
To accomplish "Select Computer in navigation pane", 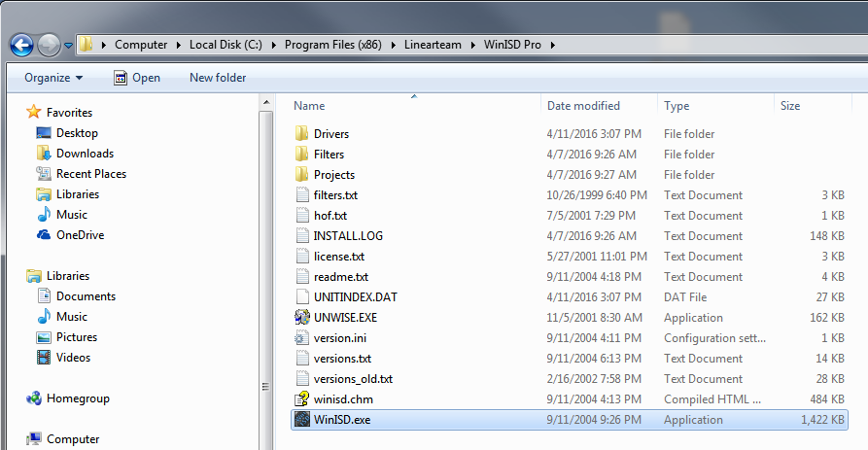I will [x=73, y=439].
